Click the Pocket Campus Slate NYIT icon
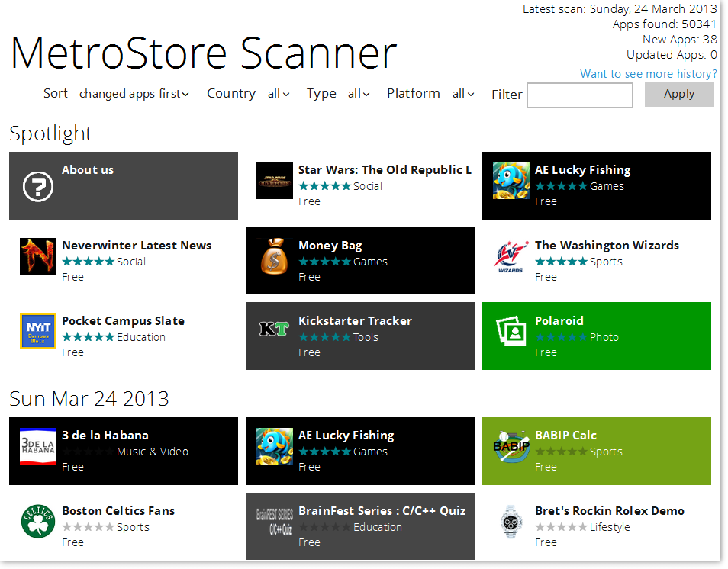The height and width of the screenshot is (569, 728). (38, 331)
